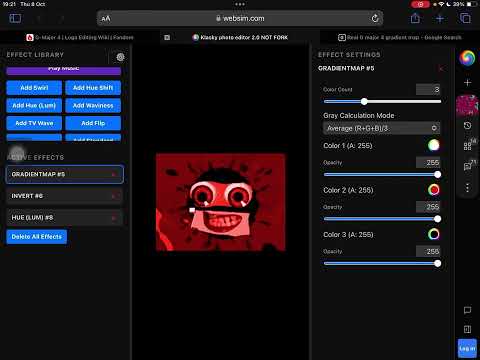
Task: Open the grid apps icon in sidebar
Action: coord(467,146)
